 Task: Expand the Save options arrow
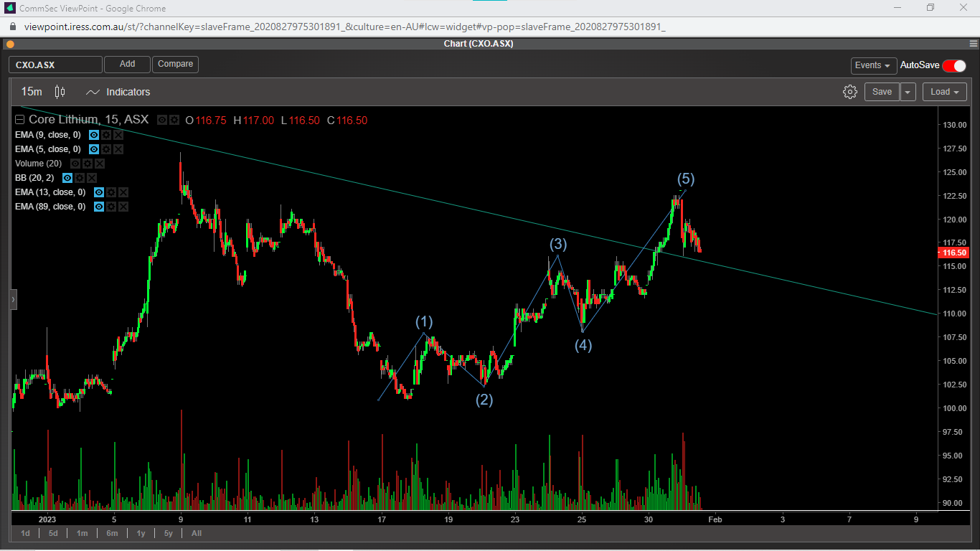909,92
